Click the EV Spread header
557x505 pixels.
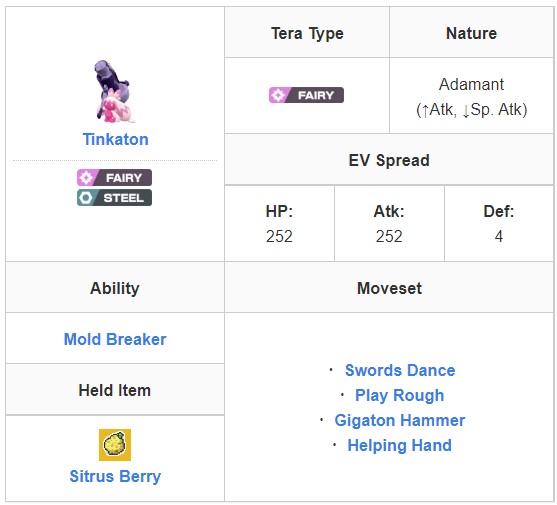click(x=389, y=160)
